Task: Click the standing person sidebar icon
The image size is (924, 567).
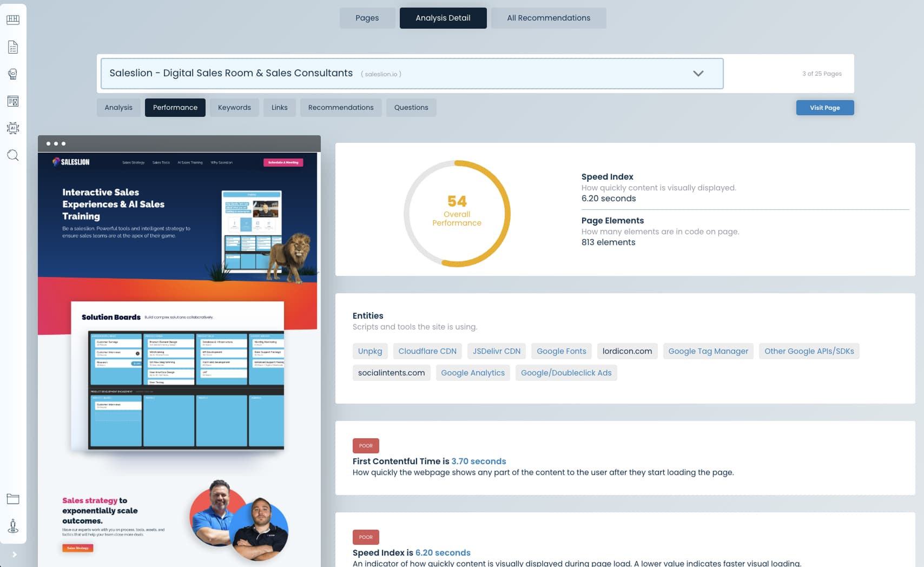Action: point(13,526)
